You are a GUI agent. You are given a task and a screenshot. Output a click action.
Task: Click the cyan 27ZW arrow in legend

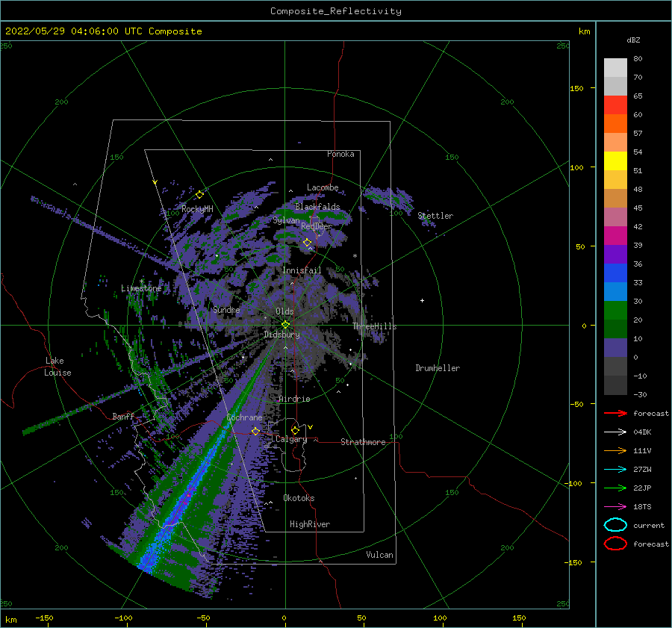point(615,470)
